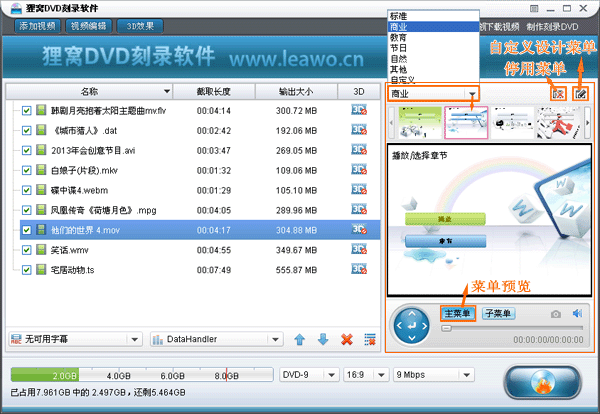Click the round navigation pad enter button
Viewport: 600px width, 414px height.
412,326
